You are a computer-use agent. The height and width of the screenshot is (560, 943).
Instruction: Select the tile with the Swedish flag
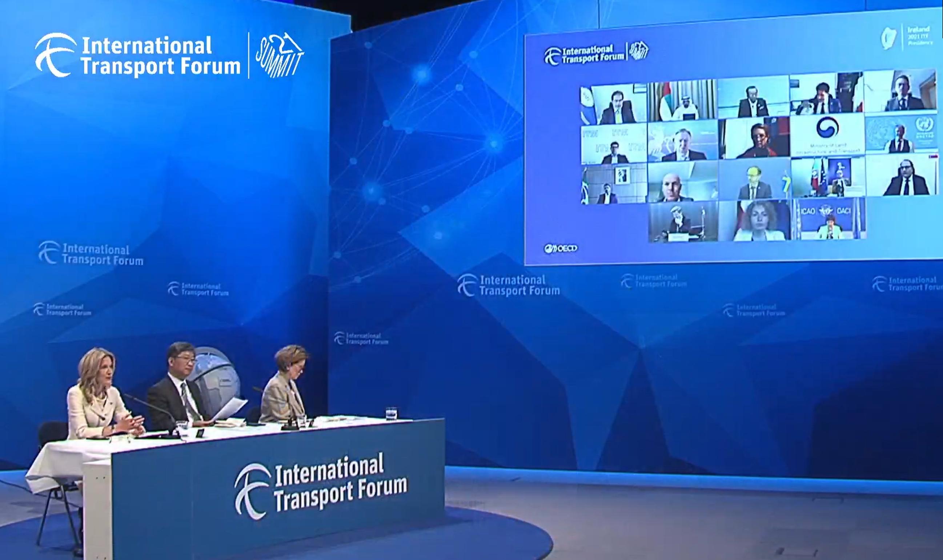pos(755,179)
